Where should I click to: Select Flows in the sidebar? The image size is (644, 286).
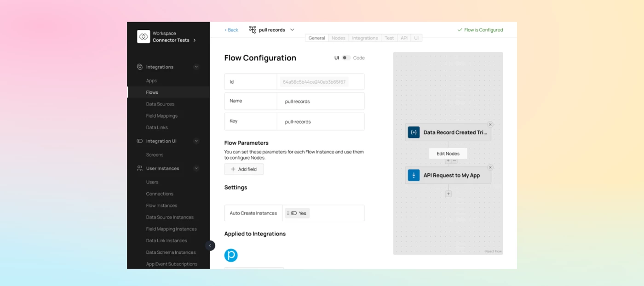[x=168, y=92]
